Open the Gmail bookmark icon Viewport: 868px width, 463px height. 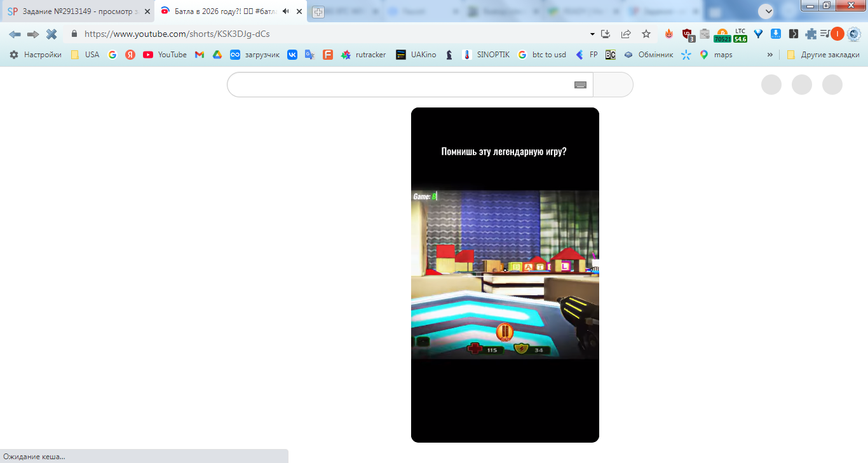pyautogui.click(x=200, y=55)
